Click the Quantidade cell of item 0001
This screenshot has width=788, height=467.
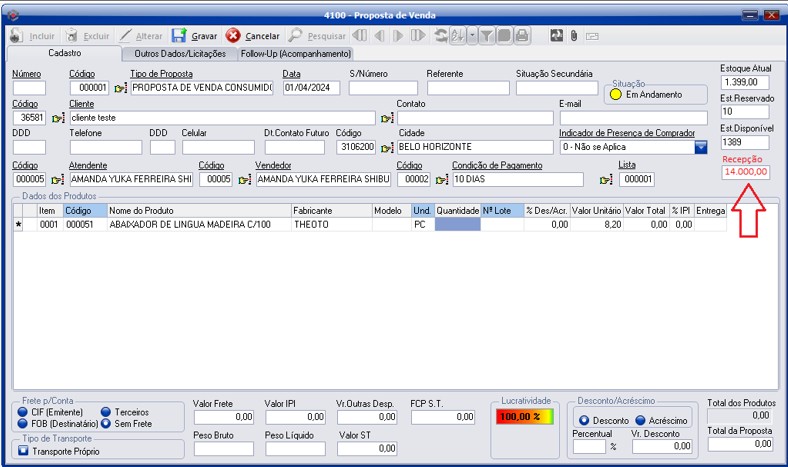coord(457,225)
